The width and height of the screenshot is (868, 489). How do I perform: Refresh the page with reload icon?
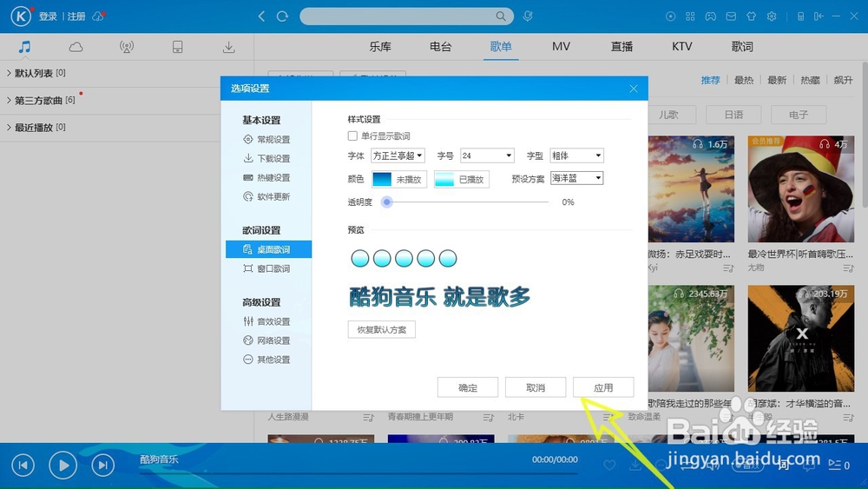(282, 16)
